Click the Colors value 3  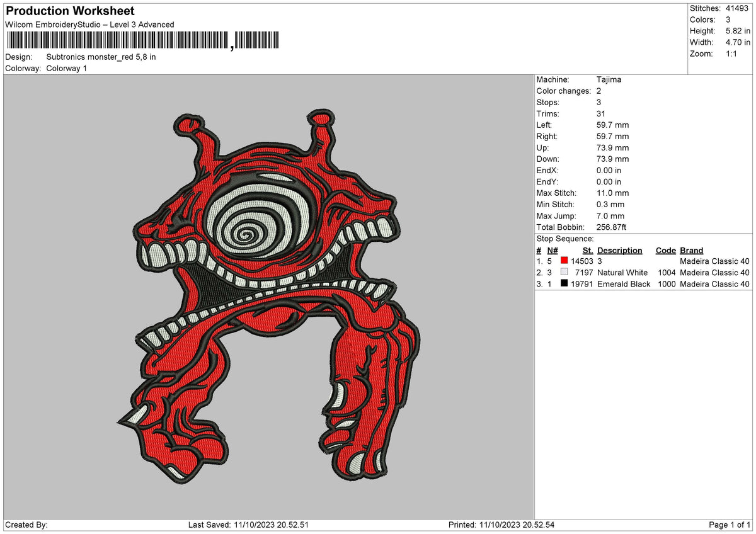click(728, 20)
